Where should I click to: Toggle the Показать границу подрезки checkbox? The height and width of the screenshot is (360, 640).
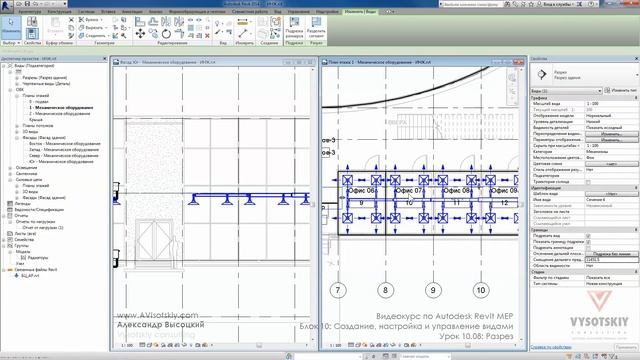[588, 242]
